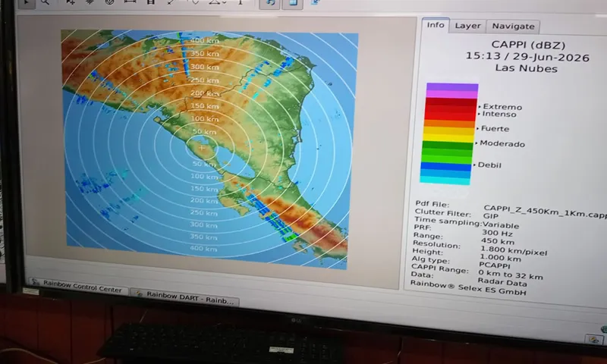The image size is (607, 364).
Task: Click the upper 400 km range ring label
Action: [x=204, y=40]
